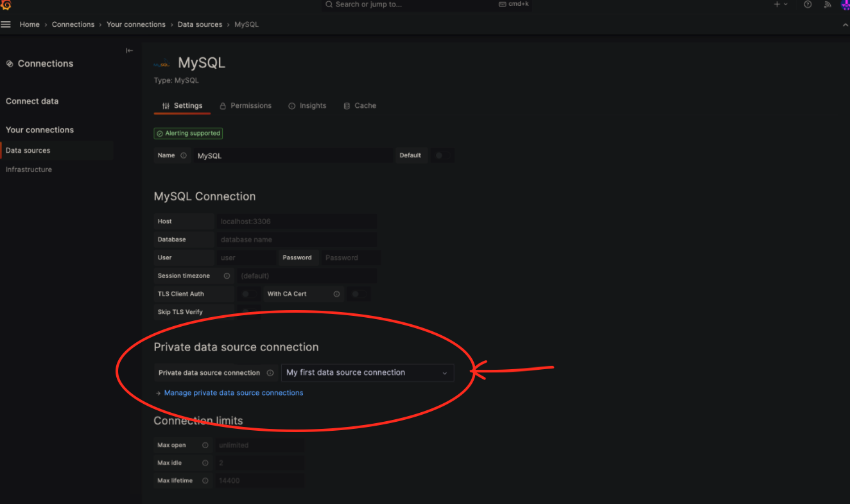Enable TLS Client Auth
The height and width of the screenshot is (504, 850).
(248, 293)
